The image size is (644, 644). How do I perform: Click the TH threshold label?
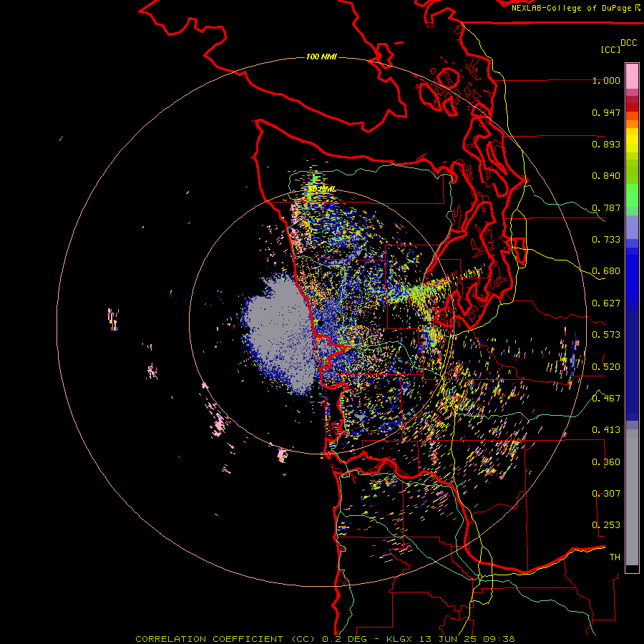[x=615, y=557]
